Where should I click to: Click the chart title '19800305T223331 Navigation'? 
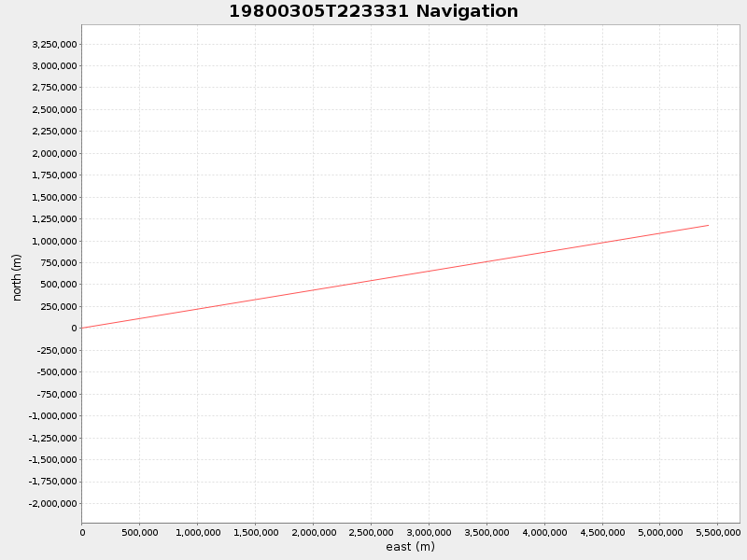373,11
